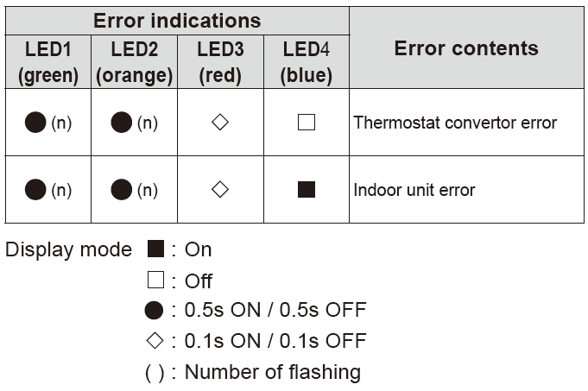This screenshot has height=391, width=588.
Task: Click the LED3 diamond in Indoor unit row
Action: (x=220, y=189)
